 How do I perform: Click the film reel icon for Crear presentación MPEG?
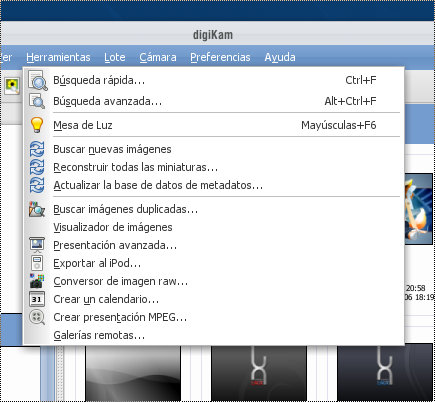(x=37, y=317)
